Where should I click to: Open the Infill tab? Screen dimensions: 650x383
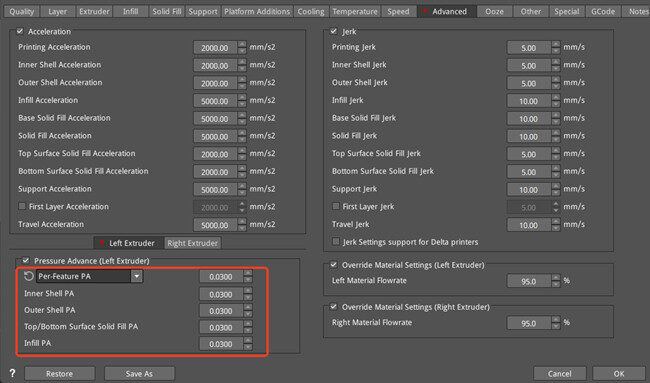coord(131,12)
